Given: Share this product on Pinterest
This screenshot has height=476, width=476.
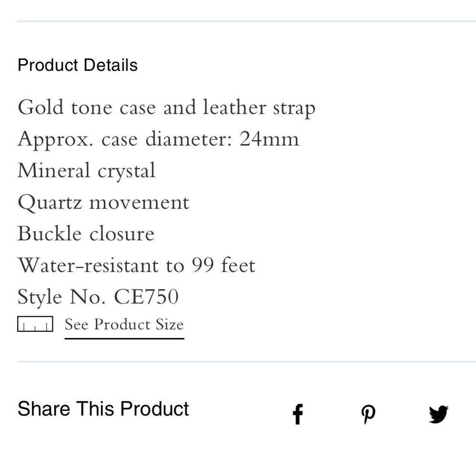Looking at the screenshot, I should [369, 413].
